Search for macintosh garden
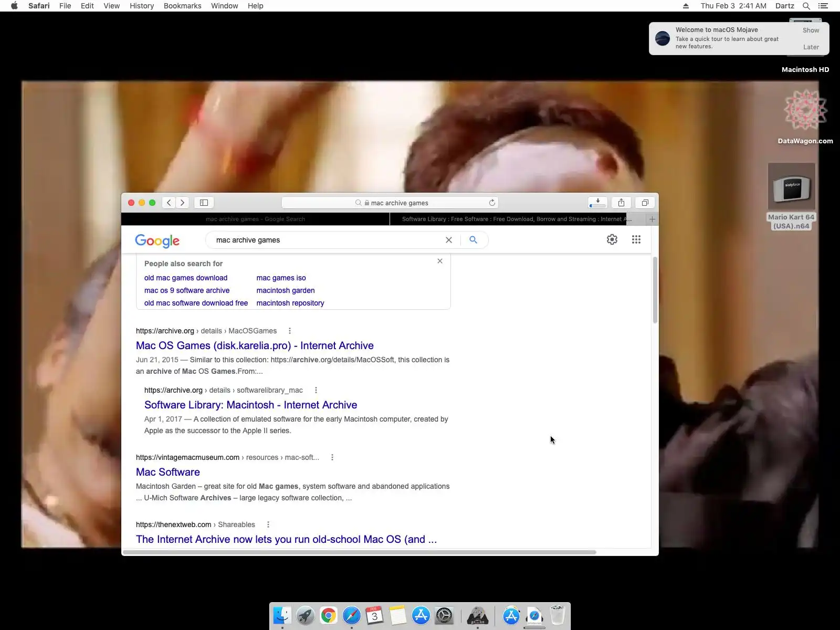The height and width of the screenshot is (630, 840). click(286, 290)
